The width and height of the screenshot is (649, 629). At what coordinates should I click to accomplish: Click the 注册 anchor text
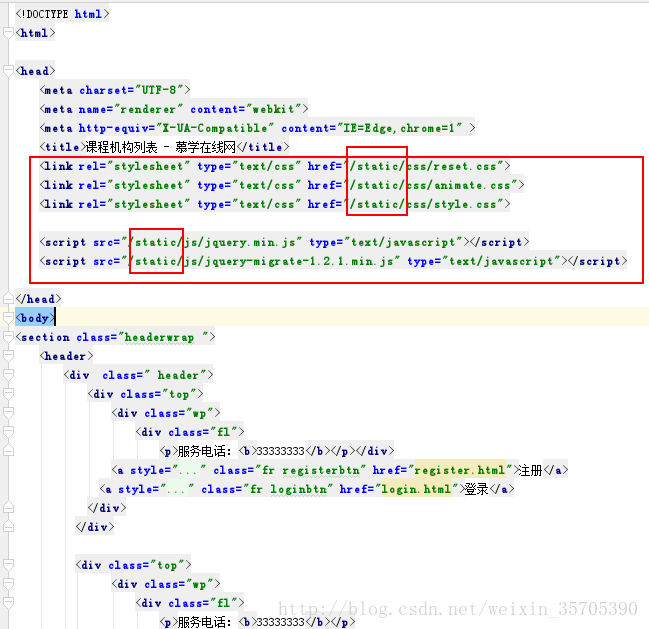(531, 470)
